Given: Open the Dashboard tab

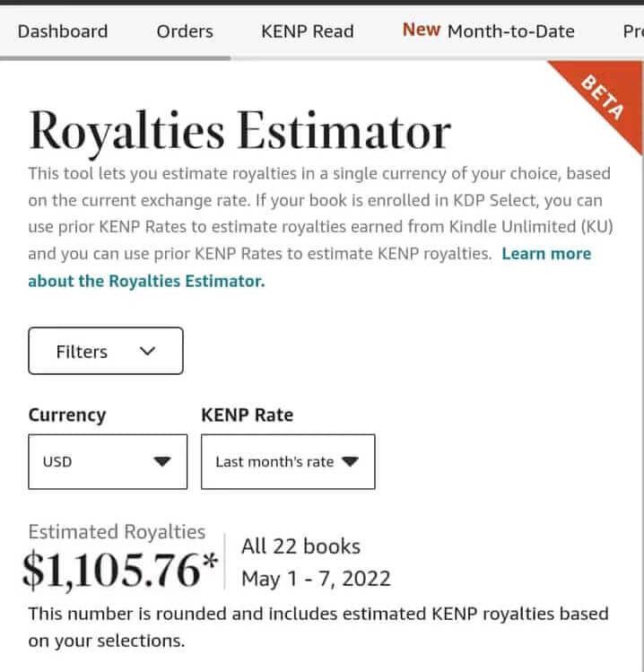Looking at the screenshot, I should tap(63, 31).
